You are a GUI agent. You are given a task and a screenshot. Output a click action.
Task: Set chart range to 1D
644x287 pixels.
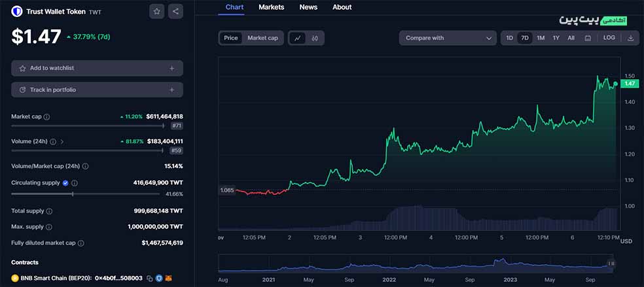click(509, 38)
